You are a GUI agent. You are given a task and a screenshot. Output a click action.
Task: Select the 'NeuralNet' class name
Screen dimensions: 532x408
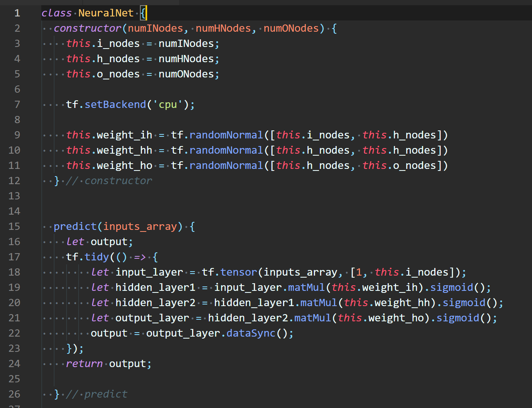coord(106,13)
